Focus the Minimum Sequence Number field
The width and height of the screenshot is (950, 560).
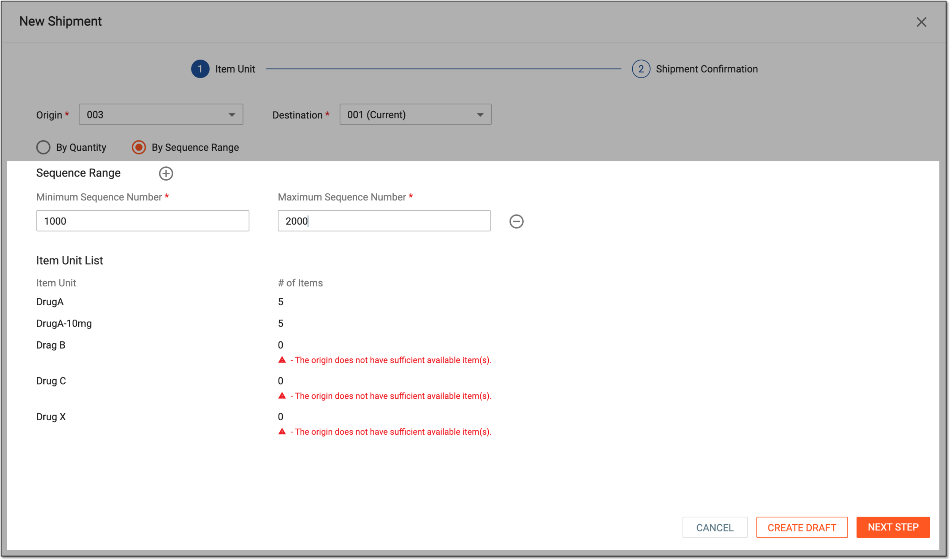pyautogui.click(x=142, y=221)
